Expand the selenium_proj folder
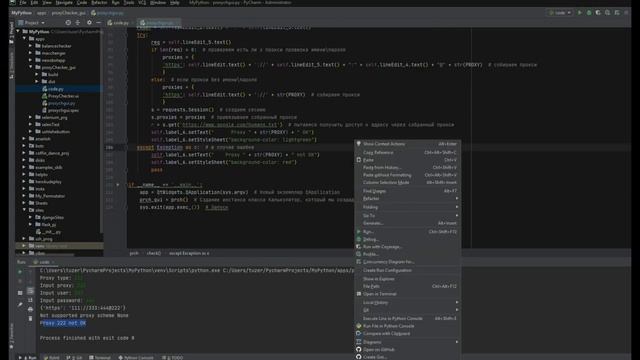640x360 pixels. 31,118
